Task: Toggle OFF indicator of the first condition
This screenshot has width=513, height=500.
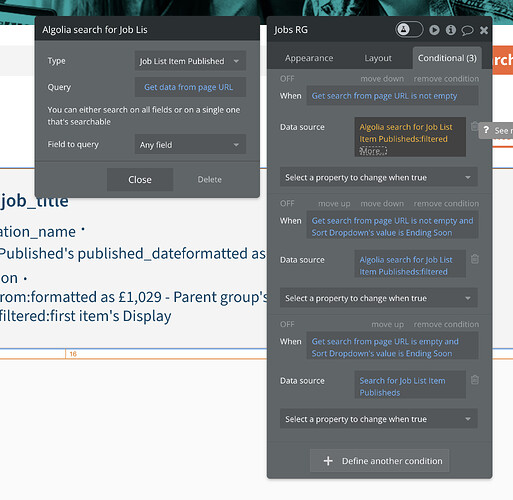Action: click(287, 79)
